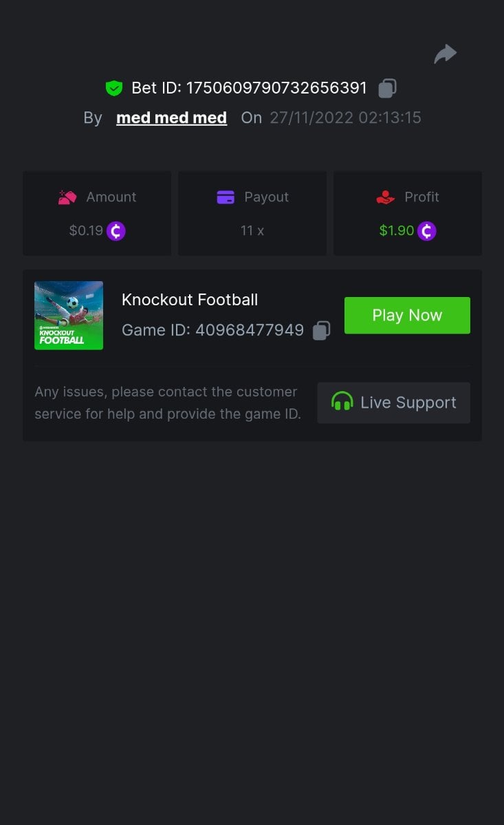Copy the Game ID number

coord(321,331)
